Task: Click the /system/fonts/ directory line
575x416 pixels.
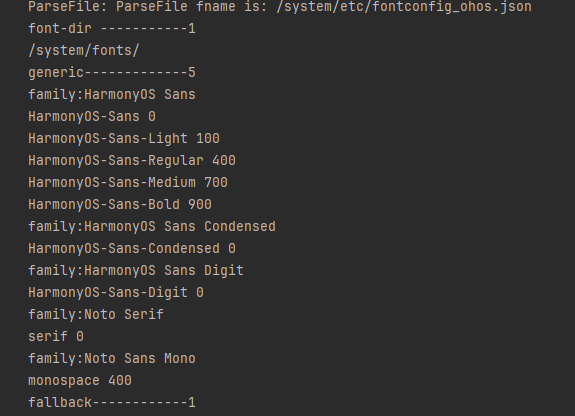Action: [84, 51]
